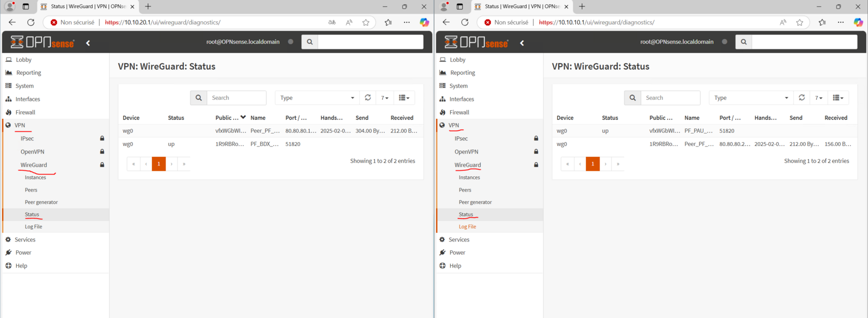Open Peer generator in left window sidebar
868x318 pixels.
pos(41,202)
